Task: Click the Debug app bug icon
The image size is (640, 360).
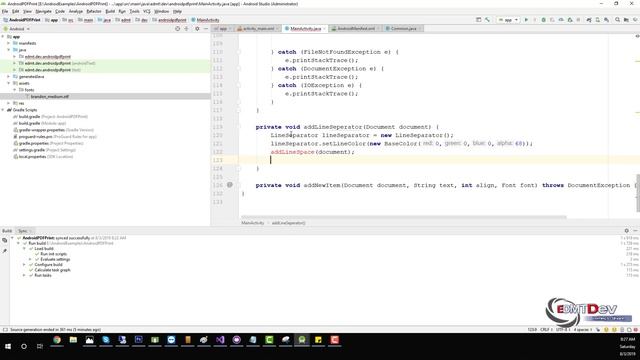Action: coord(543,20)
